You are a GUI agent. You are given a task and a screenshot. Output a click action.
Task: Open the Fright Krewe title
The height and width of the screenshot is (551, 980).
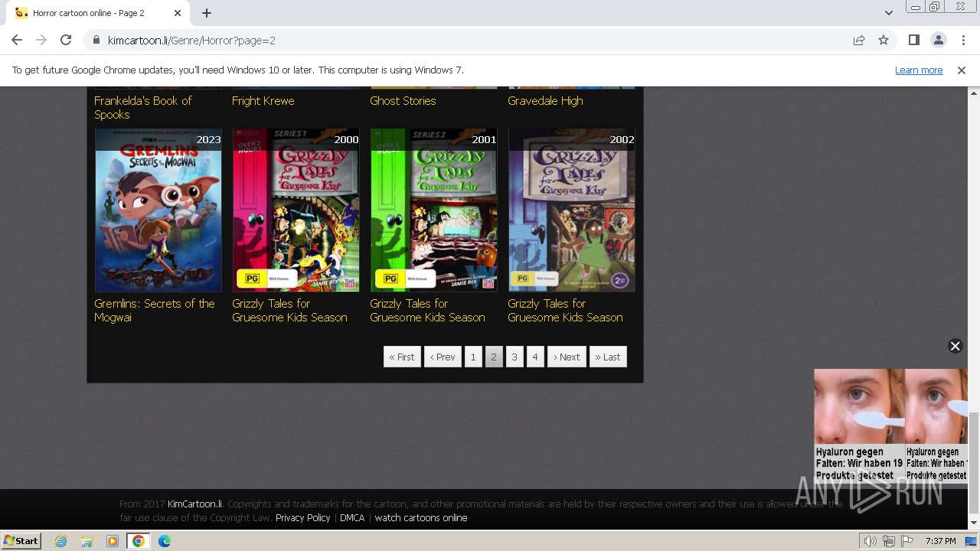pyautogui.click(x=263, y=100)
